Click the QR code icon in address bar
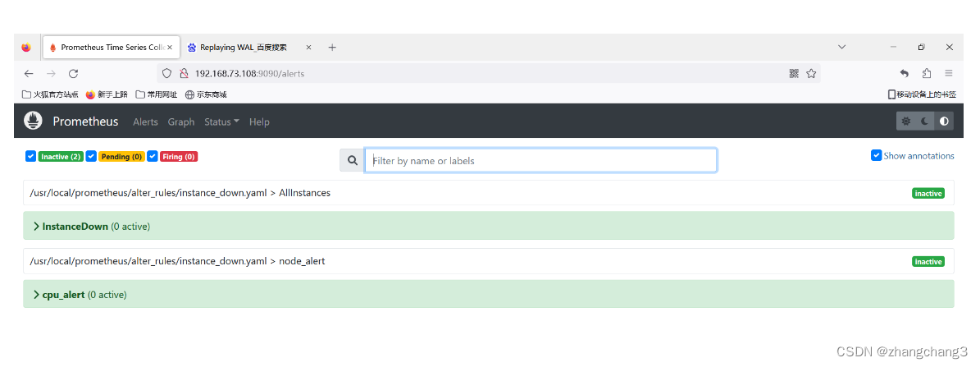 coord(794,73)
